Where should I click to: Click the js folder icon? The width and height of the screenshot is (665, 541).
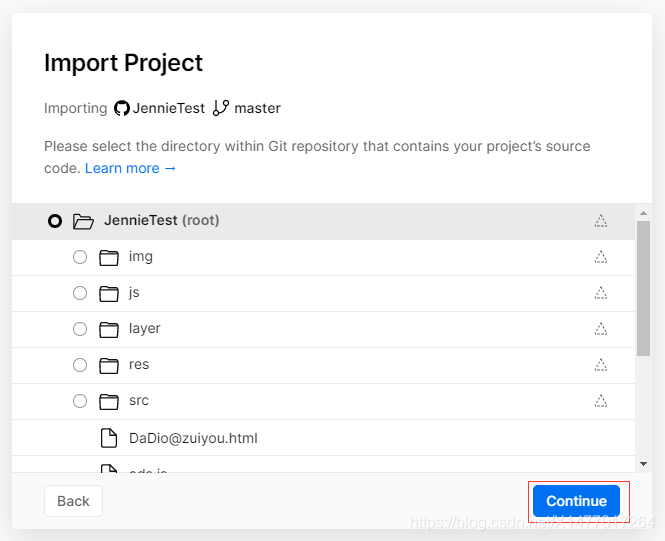click(x=109, y=293)
